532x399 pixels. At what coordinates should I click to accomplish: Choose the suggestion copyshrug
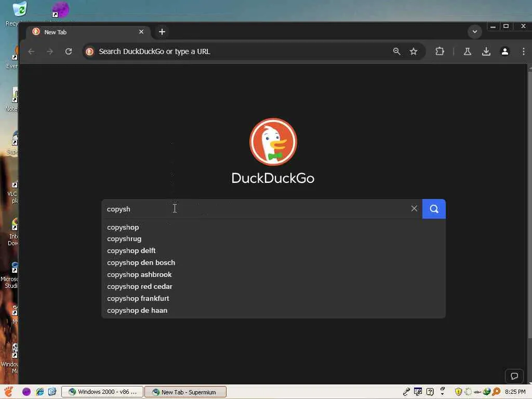pos(273,239)
